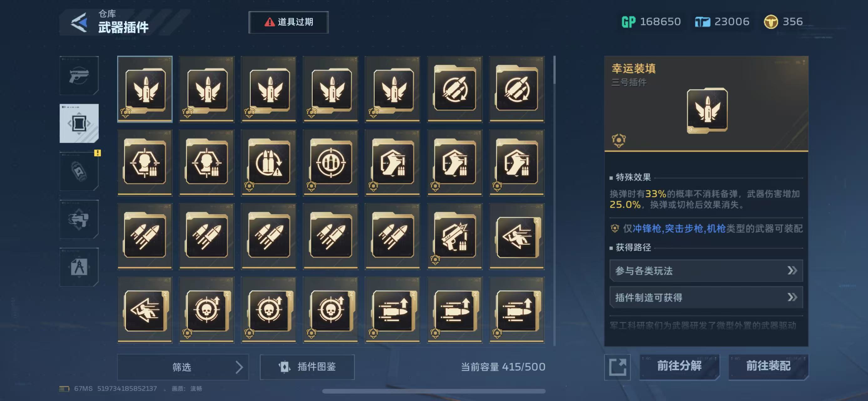Switch to the weapon plugin sidebar tab

(x=79, y=123)
